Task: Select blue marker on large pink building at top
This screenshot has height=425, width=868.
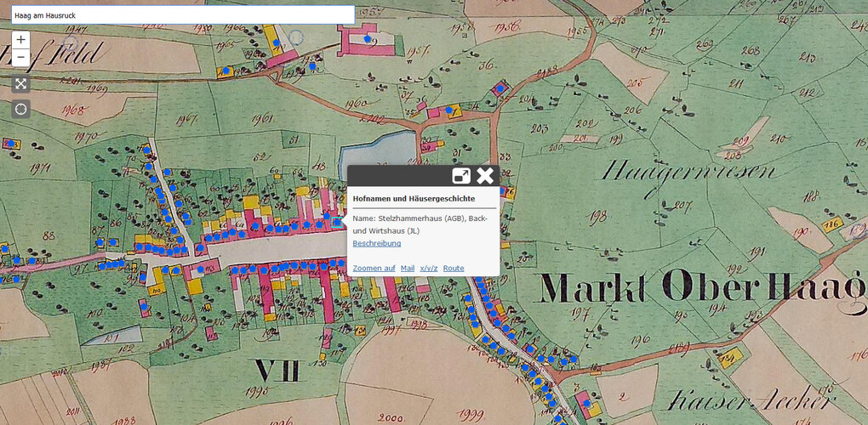Action: (x=368, y=39)
